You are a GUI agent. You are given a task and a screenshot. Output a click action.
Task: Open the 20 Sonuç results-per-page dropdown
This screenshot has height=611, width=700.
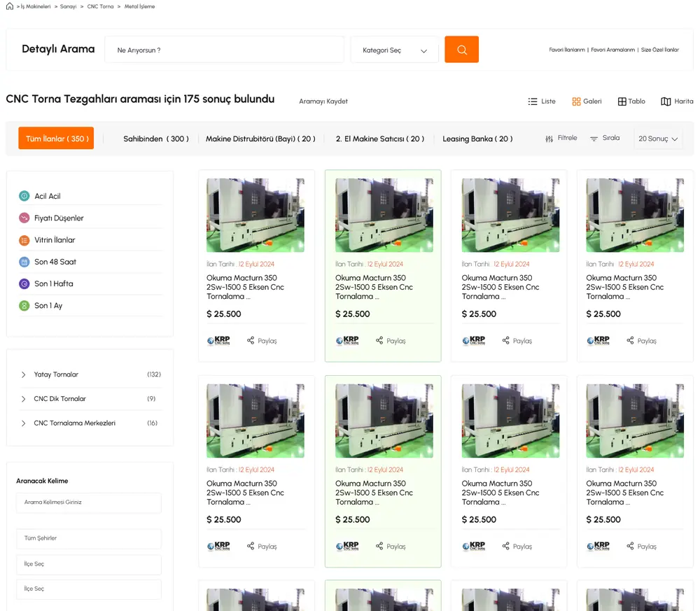click(x=658, y=139)
